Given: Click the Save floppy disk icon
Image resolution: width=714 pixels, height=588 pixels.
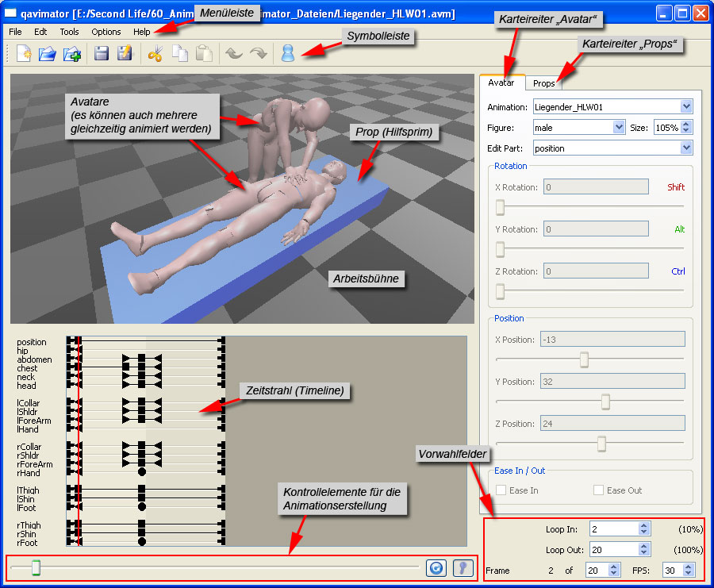Looking at the screenshot, I should click(102, 53).
